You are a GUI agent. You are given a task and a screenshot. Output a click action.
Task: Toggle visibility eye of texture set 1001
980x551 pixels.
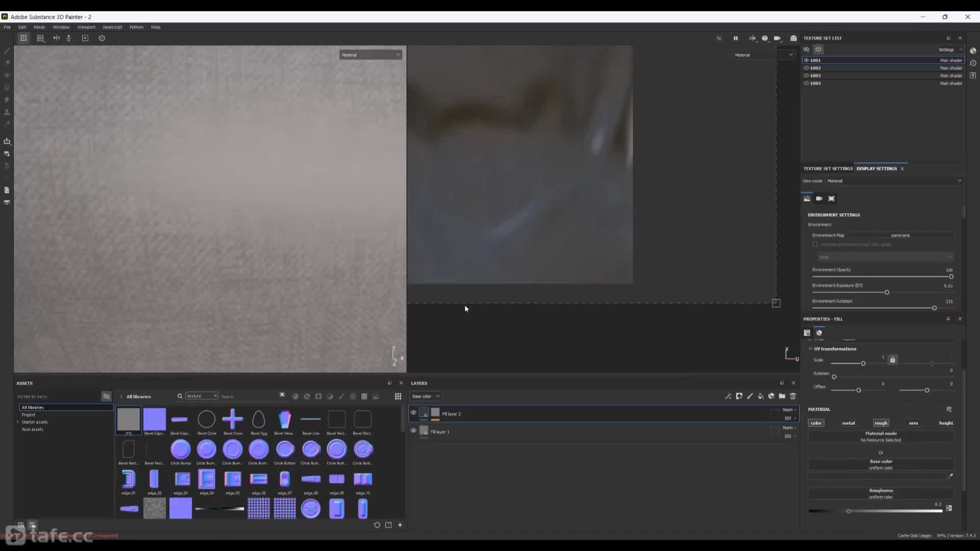click(806, 60)
